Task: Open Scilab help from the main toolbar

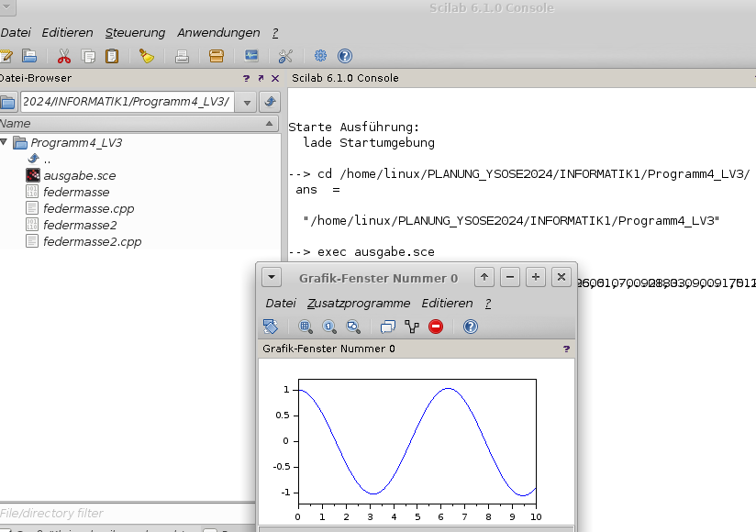Action: click(345, 56)
